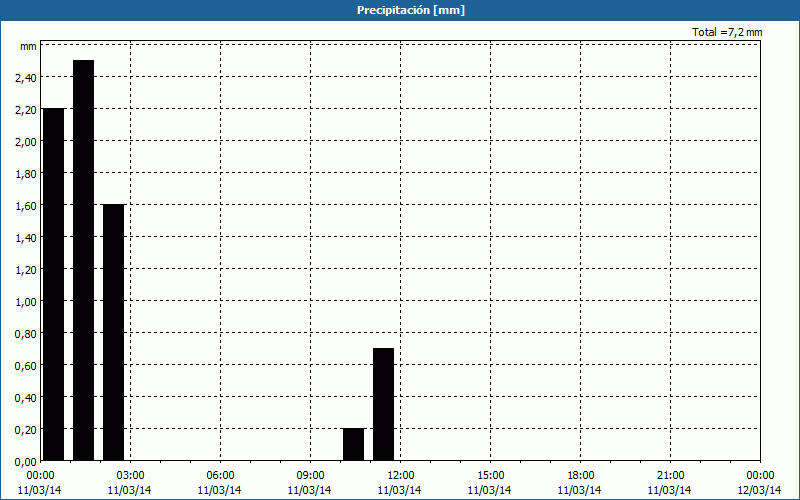This screenshot has width=800, height=500.
Task: Click the 2,00 y-axis label
Action: pos(26,142)
